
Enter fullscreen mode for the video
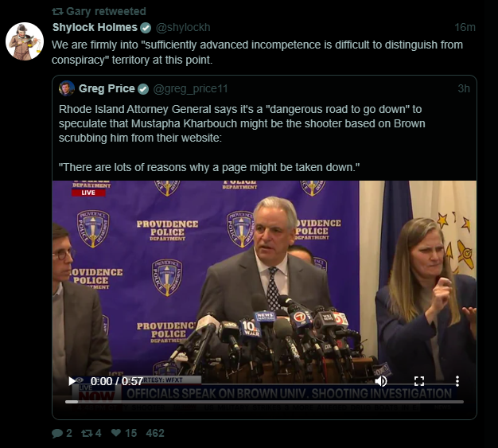coord(420,381)
